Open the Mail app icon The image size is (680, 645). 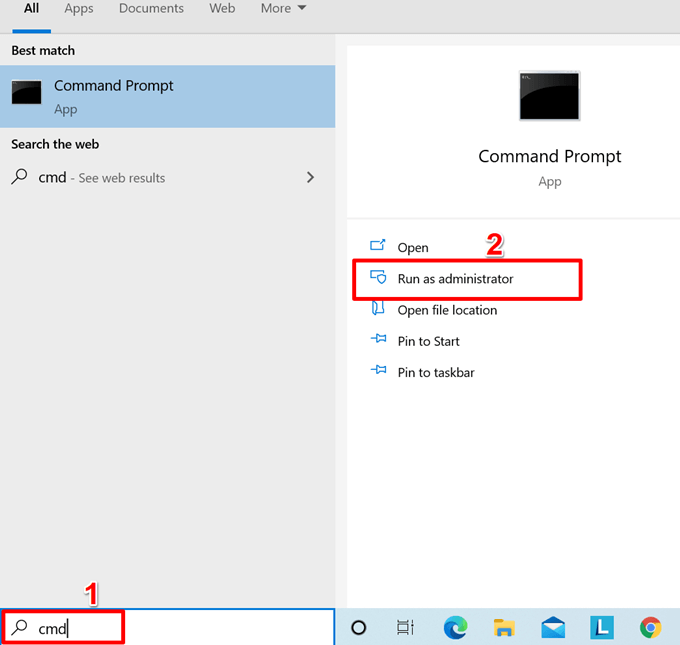pyautogui.click(x=553, y=628)
